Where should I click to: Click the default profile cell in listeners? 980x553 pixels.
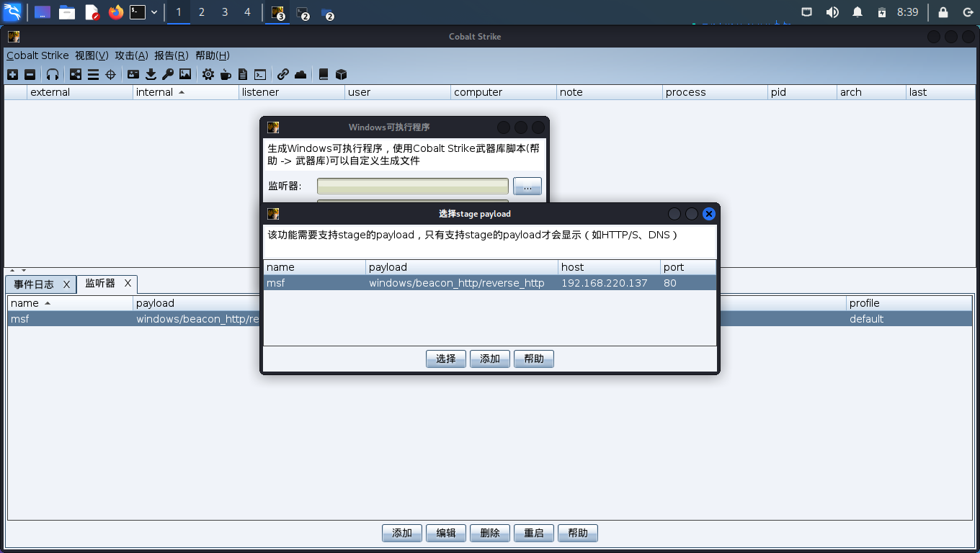coord(909,319)
